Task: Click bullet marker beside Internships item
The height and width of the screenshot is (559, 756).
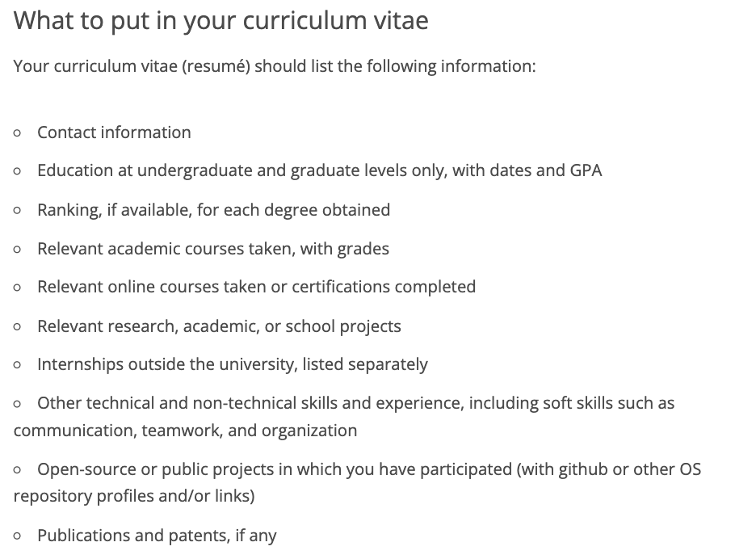Action: pyautogui.click(x=17, y=365)
